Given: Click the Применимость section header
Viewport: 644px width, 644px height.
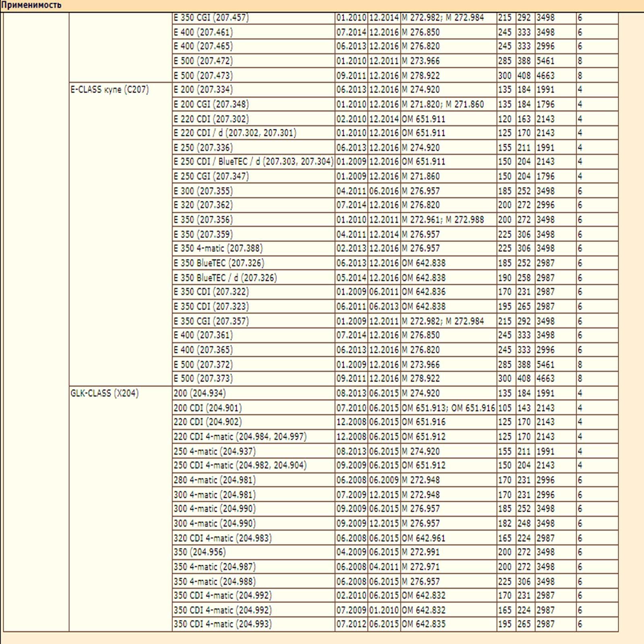Looking at the screenshot, I should (x=31, y=5).
